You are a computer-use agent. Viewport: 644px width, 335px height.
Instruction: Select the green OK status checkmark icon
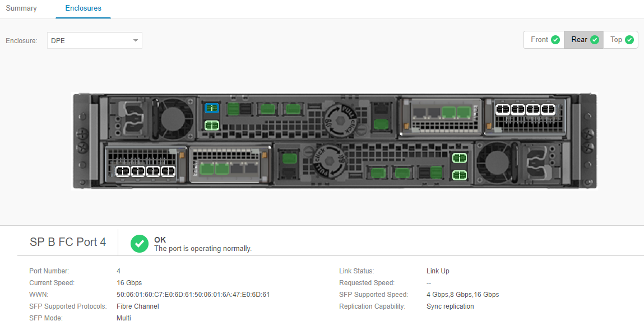[x=139, y=244]
